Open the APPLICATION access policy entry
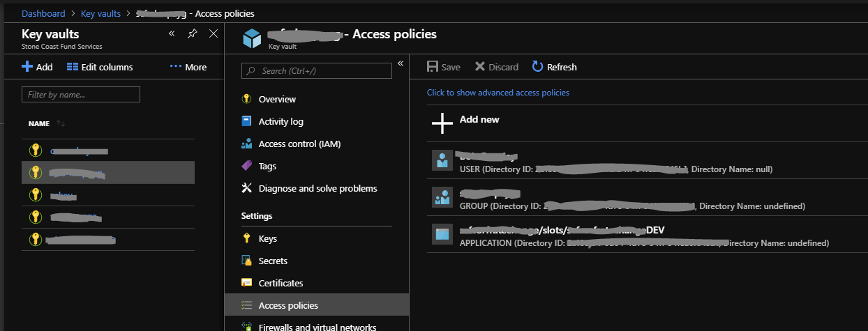 click(648, 236)
